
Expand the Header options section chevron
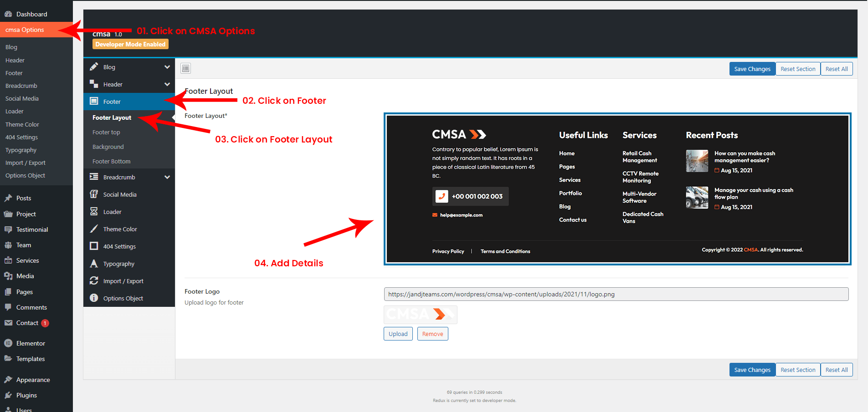click(167, 84)
